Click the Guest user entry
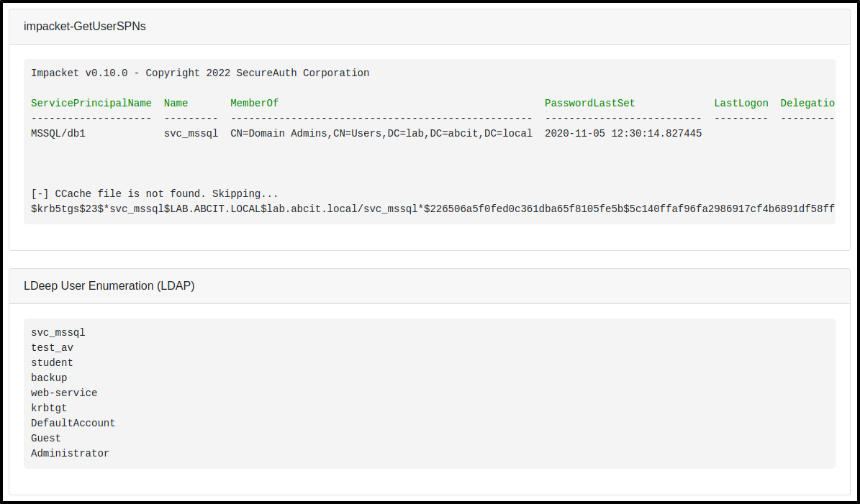Viewport: 860px width, 504px height. tap(46, 439)
